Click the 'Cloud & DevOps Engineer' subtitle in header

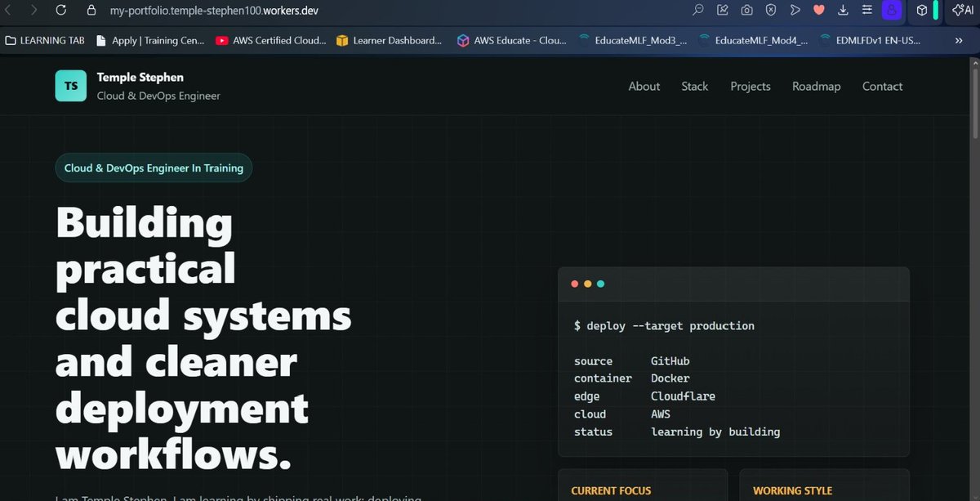pyautogui.click(x=158, y=96)
